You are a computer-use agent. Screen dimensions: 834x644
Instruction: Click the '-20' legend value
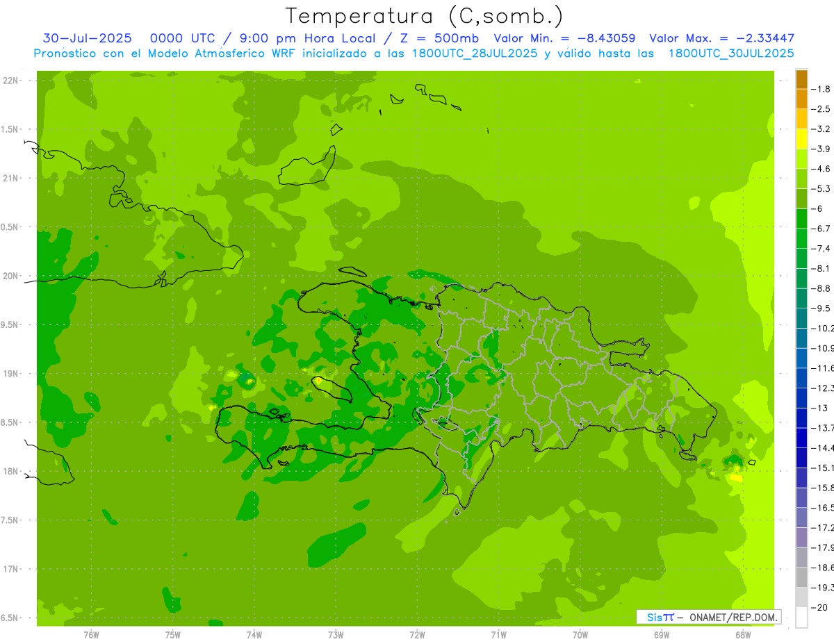820,608
